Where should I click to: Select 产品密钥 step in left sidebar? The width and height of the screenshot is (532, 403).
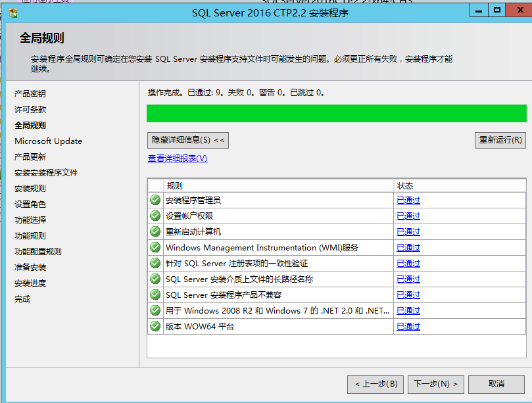click(30, 94)
